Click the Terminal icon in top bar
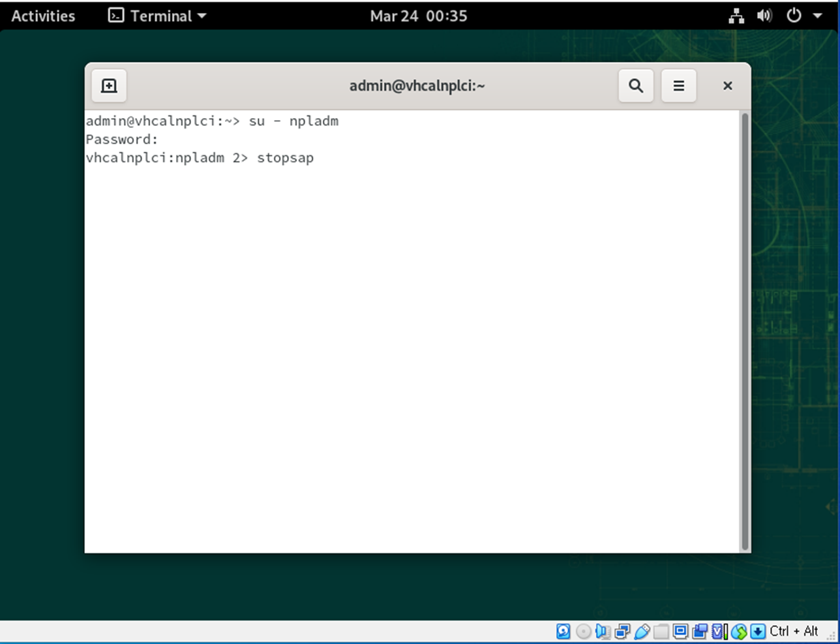Image resolution: width=840 pixels, height=644 pixels. (115, 16)
